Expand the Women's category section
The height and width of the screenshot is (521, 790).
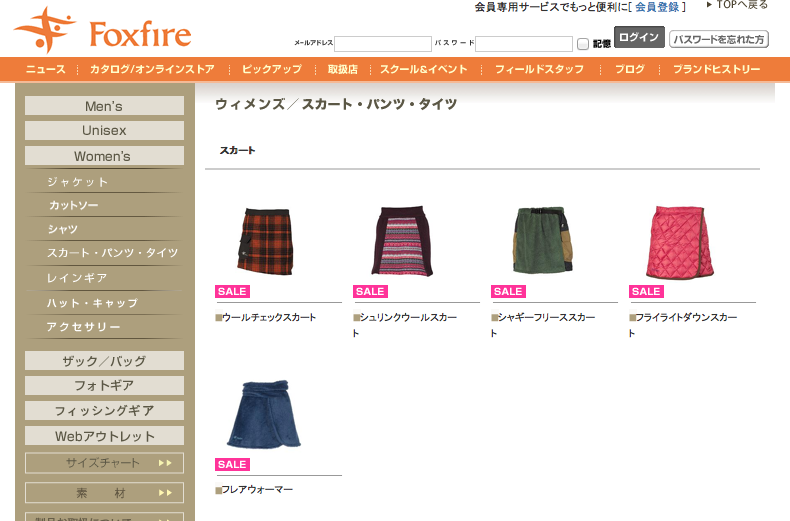pyautogui.click(x=104, y=156)
